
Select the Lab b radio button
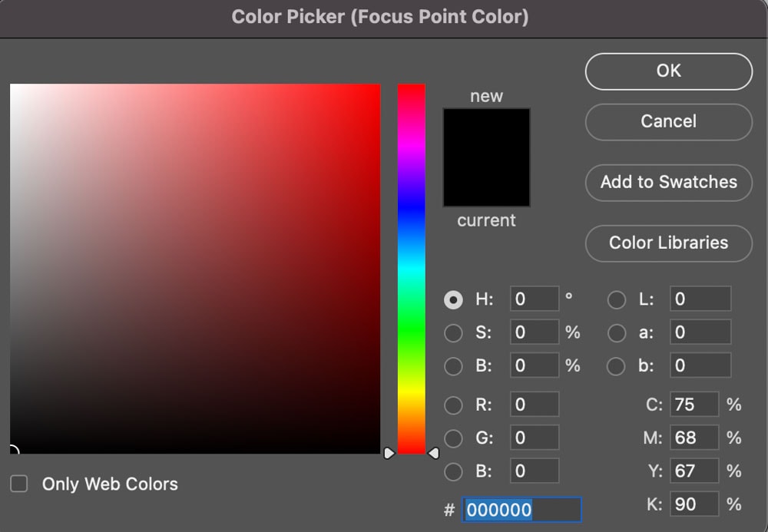616,366
